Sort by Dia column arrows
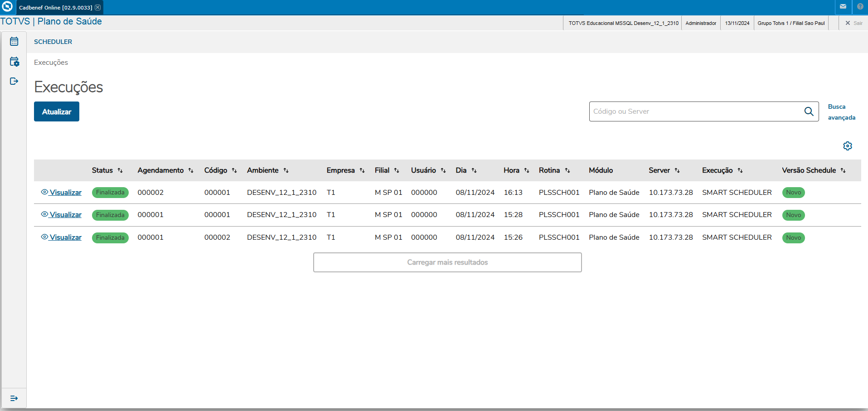This screenshot has width=868, height=411. click(474, 170)
